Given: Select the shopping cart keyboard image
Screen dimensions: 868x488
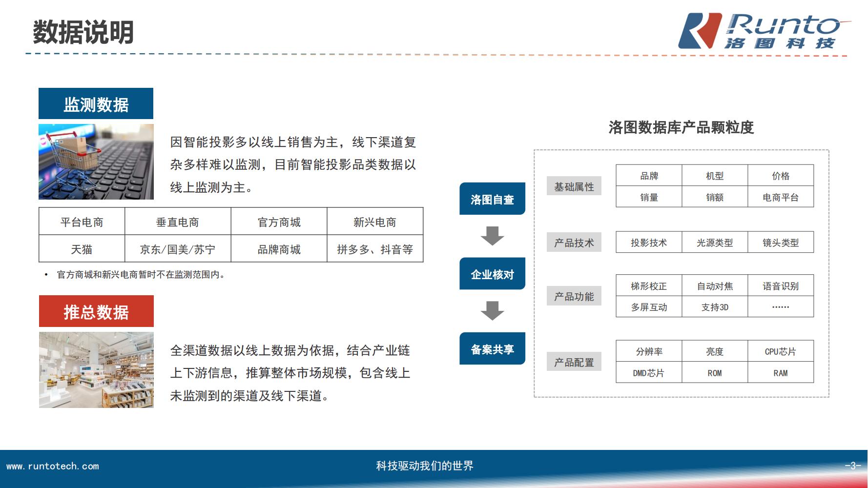Looking at the screenshot, I should [x=96, y=162].
